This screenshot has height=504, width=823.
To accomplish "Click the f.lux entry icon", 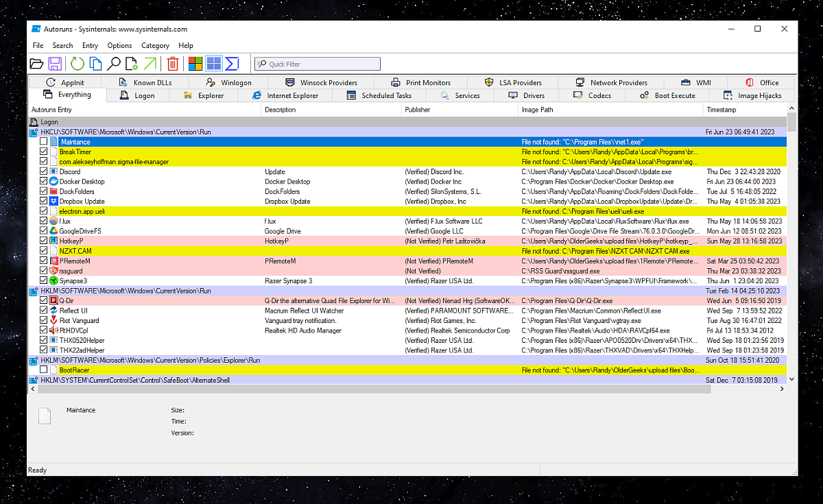I will pyautogui.click(x=53, y=221).
